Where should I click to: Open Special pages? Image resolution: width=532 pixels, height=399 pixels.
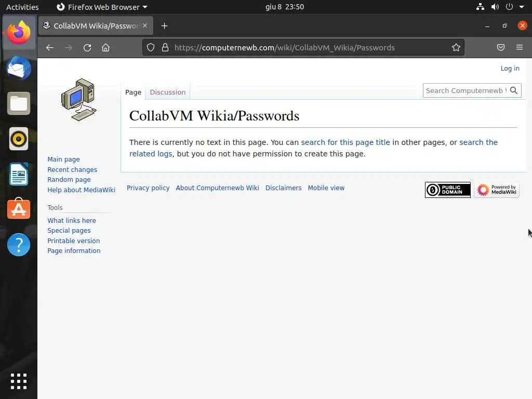(x=69, y=230)
